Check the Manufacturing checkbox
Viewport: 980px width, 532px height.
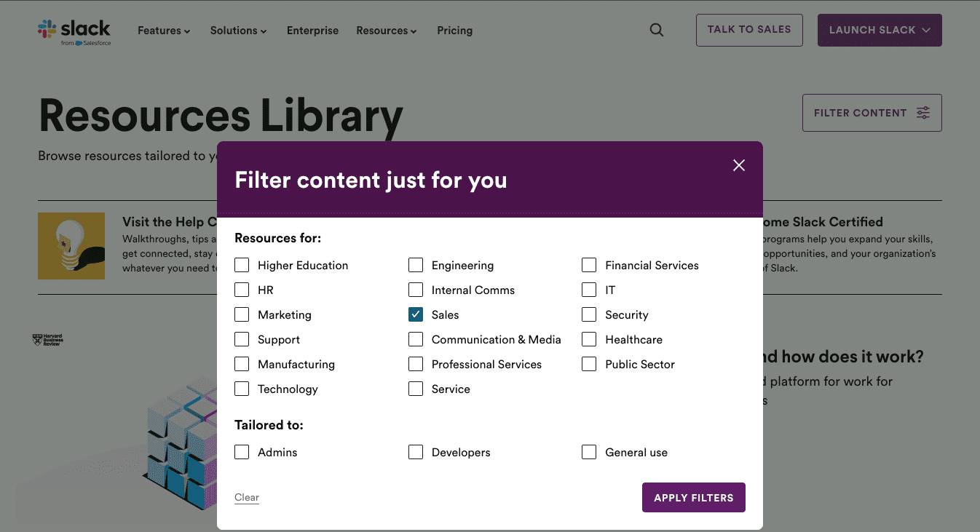point(242,364)
